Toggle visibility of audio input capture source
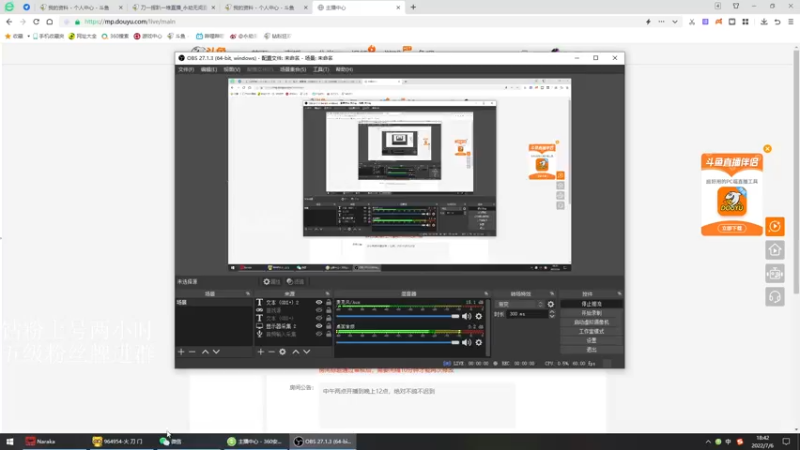 pos(319,334)
